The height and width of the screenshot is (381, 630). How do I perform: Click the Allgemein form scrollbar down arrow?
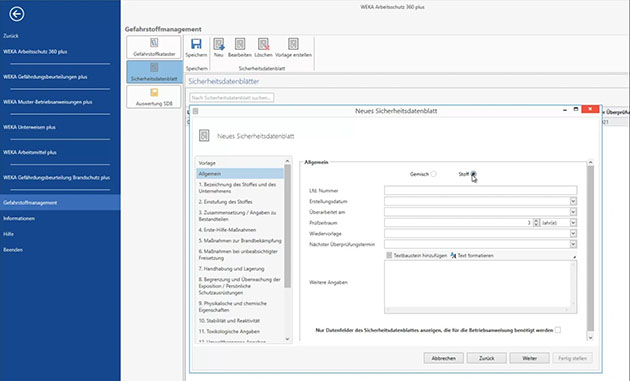tap(590, 338)
